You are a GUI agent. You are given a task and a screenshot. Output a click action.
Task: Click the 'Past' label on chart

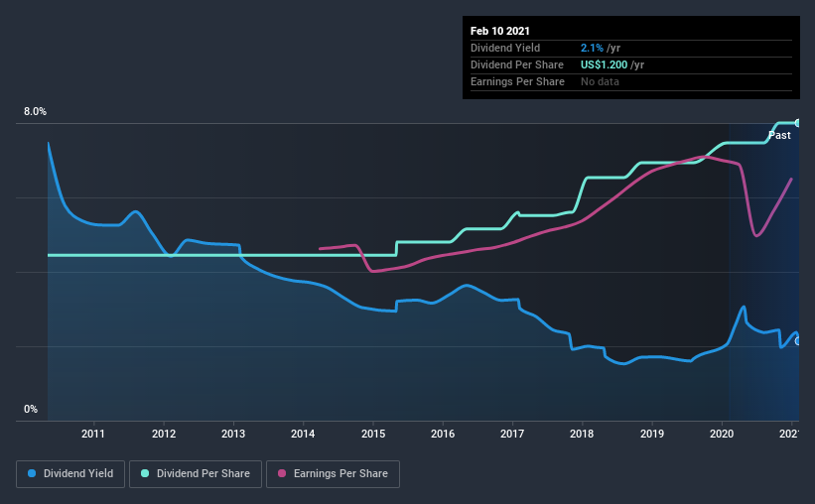[x=779, y=135]
